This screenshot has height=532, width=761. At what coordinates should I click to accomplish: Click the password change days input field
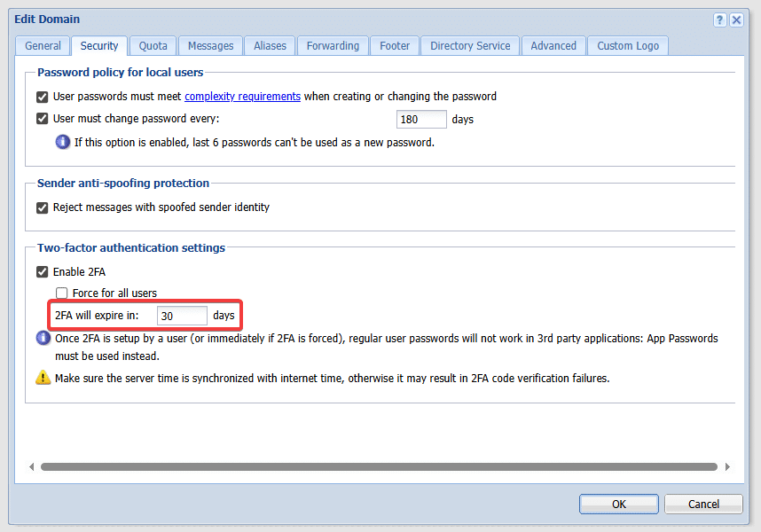pyautogui.click(x=421, y=119)
